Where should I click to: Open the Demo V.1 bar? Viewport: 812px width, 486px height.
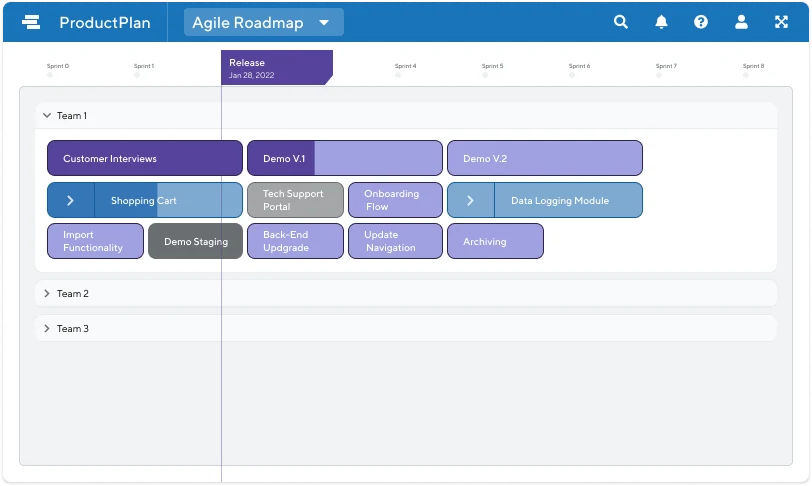click(x=344, y=158)
